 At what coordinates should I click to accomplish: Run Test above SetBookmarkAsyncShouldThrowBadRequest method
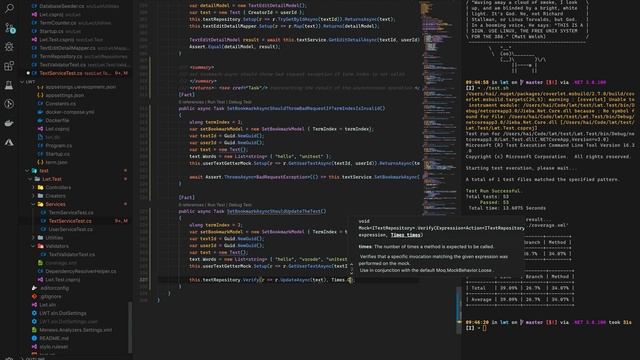(216, 102)
